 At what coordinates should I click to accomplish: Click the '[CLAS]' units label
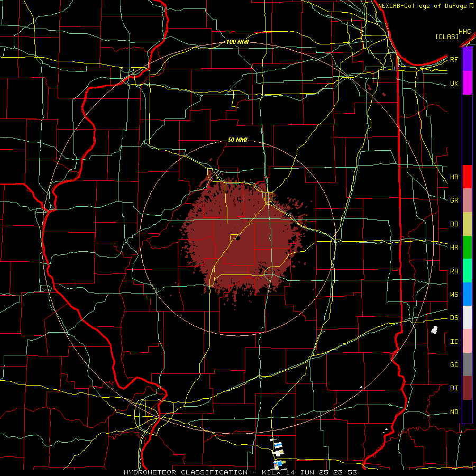coord(447,37)
